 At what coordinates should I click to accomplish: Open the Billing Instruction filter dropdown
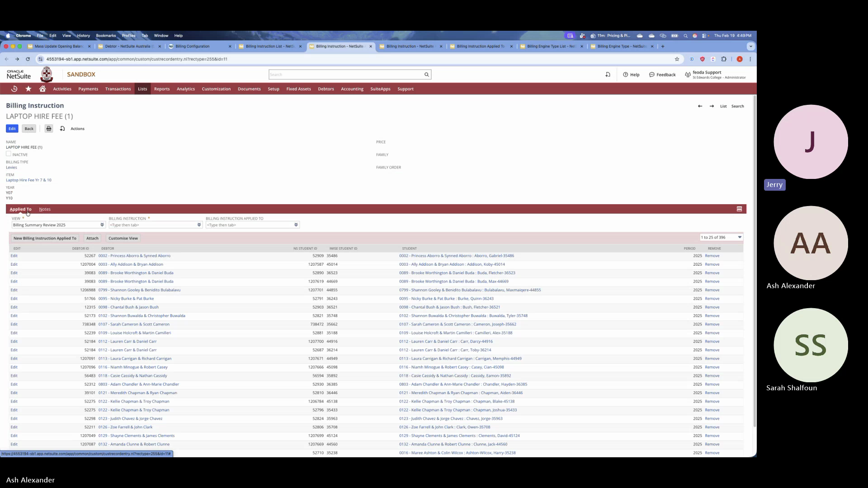(199, 225)
